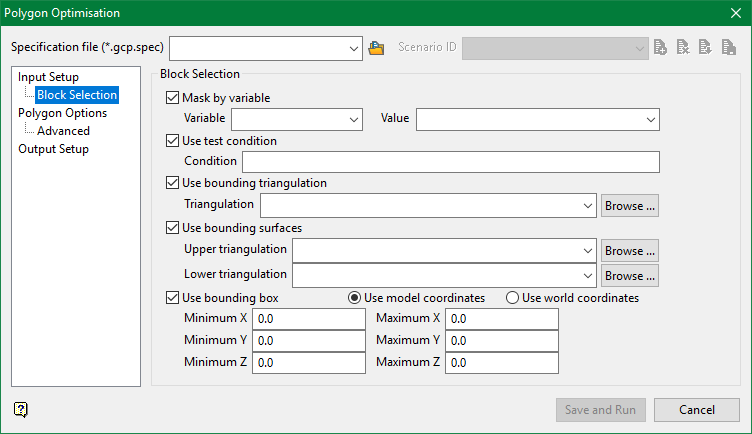The width and height of the screenshot is (752, 434).
Task: Select Use world coordinates radio button
Action: tap(513, 298)
